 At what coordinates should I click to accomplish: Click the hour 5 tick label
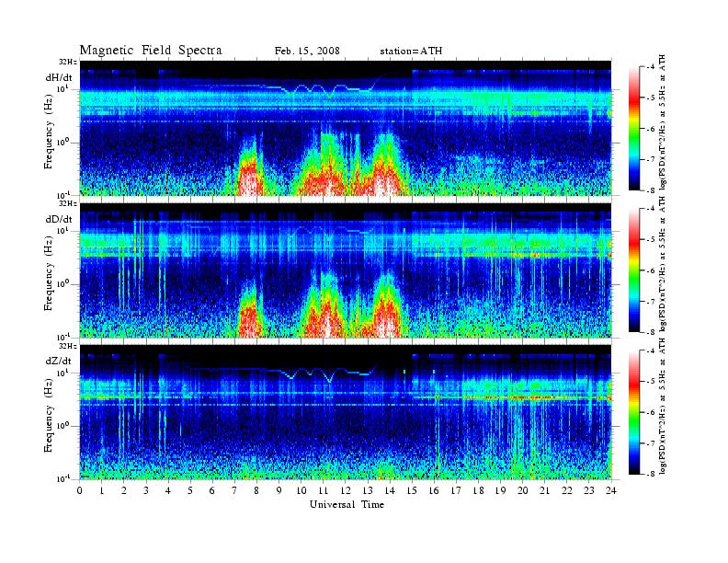(190, 491)
